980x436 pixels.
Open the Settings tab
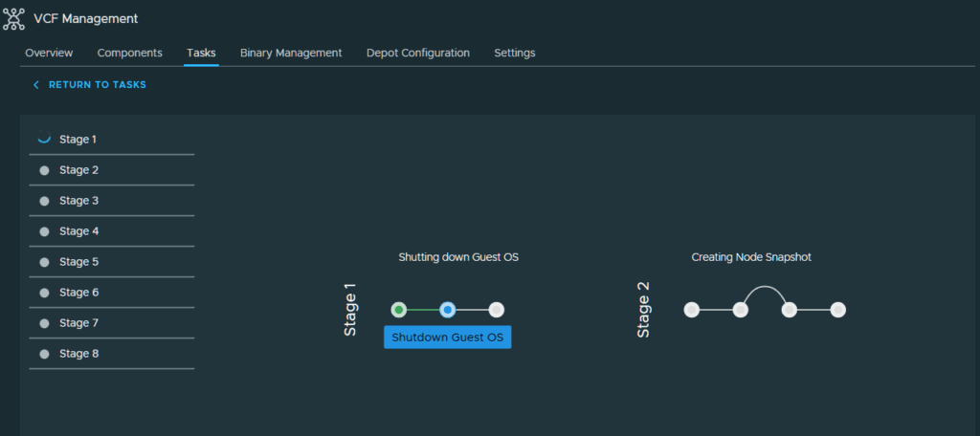(515, 54)
